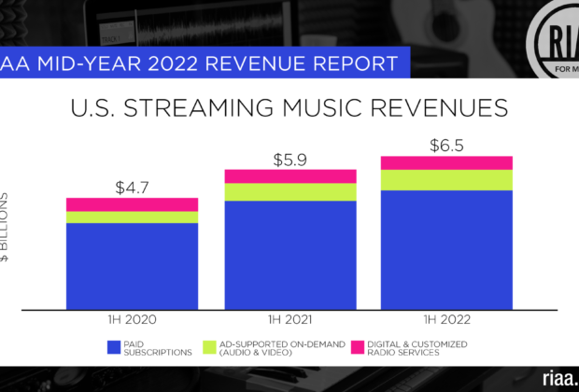The height and width of the screenshot is (392, 579).
Task: Click the '$ BILLIONS' y-axis label
Action: coord(4,227)
